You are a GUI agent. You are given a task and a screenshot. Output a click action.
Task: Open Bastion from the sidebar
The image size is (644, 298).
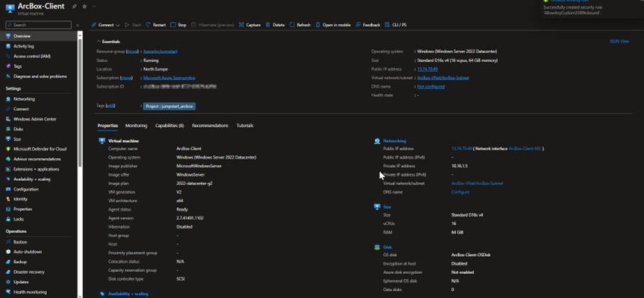click(20, 242)
